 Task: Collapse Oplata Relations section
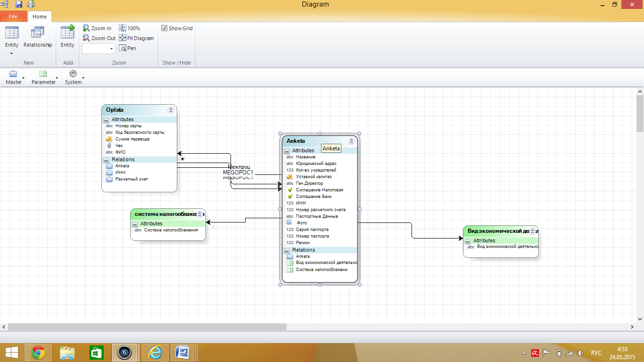[x=106, y=160]
